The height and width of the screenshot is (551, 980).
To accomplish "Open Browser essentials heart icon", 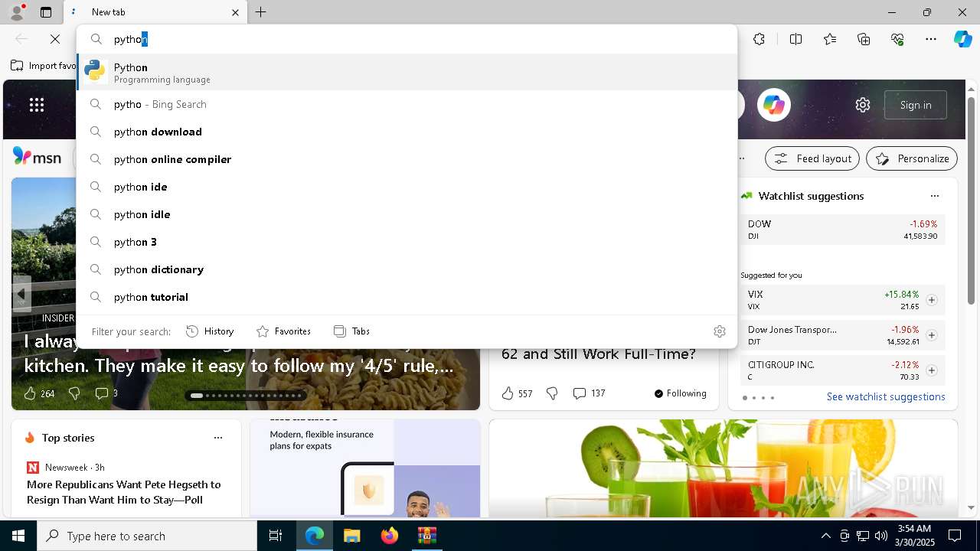I will click(x=897, y=39).
